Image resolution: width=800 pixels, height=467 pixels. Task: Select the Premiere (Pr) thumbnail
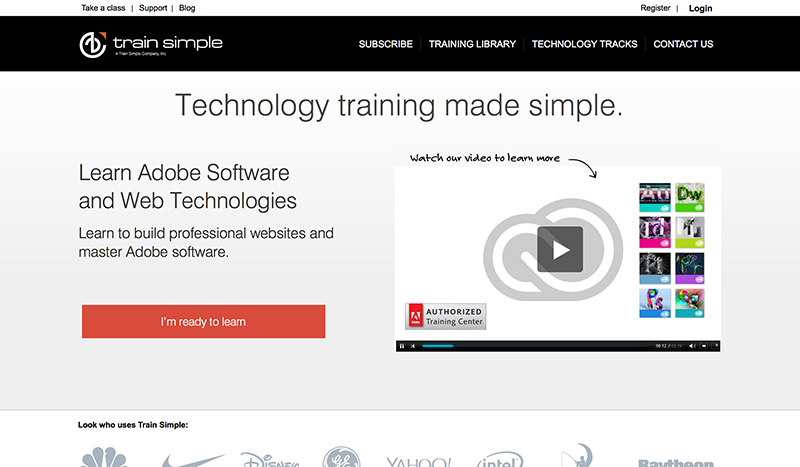(x=690, y=268)
